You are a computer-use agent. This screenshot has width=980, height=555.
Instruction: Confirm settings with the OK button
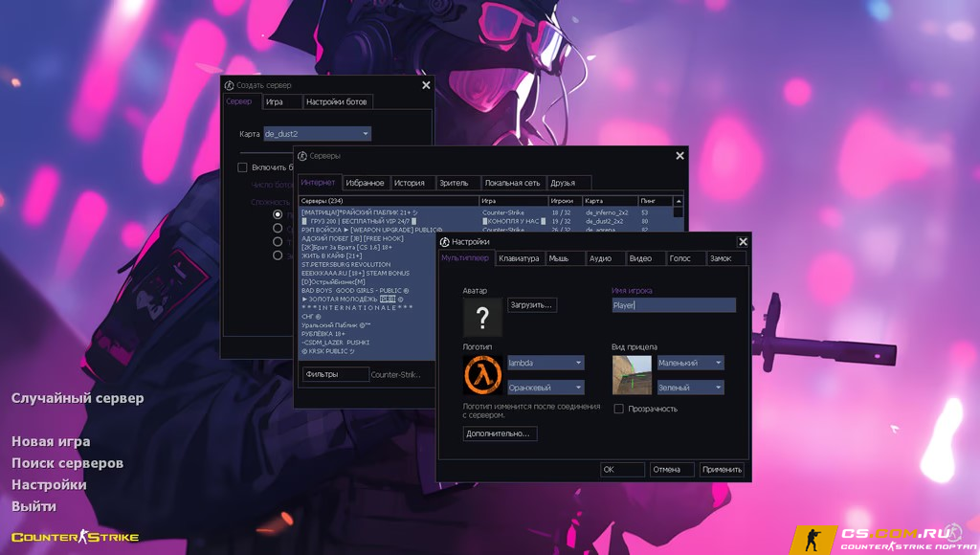click(x=622, y=470)
